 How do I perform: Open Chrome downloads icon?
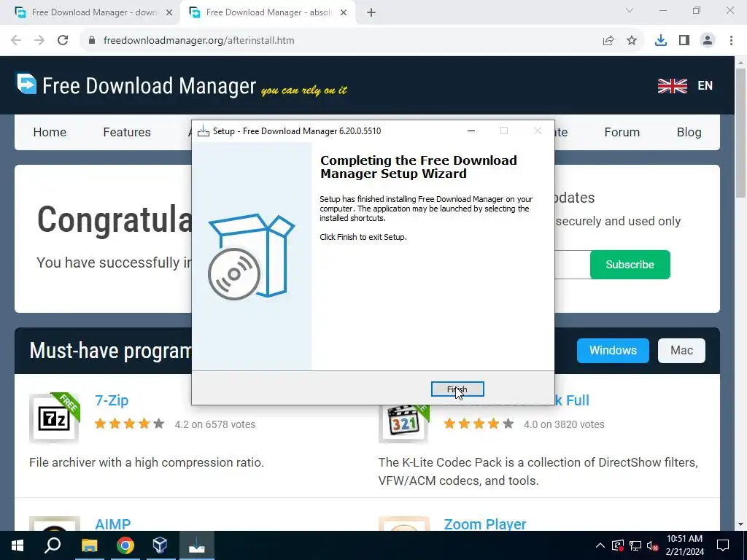tap(661, 41)
